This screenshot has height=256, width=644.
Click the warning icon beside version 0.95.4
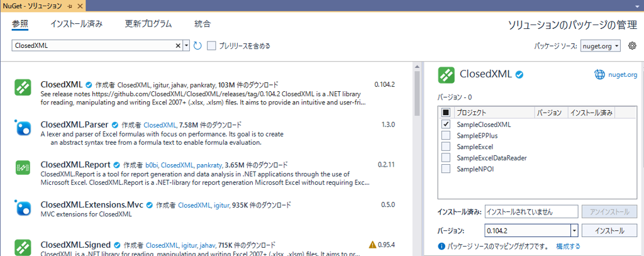(372, 245)
